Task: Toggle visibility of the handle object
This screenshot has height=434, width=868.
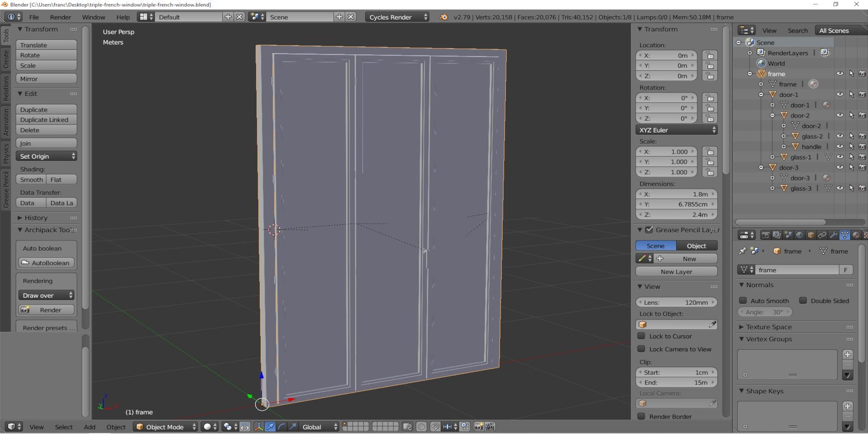Action: click(x=840, y=146)
